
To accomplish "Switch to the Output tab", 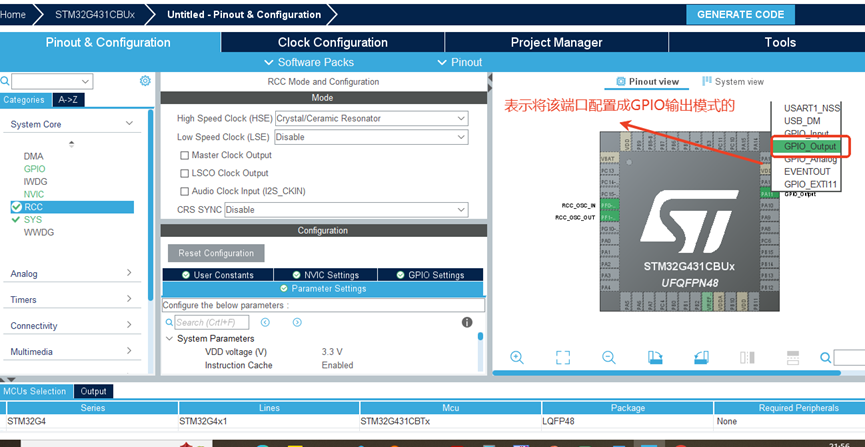I will tap(93, 391).
